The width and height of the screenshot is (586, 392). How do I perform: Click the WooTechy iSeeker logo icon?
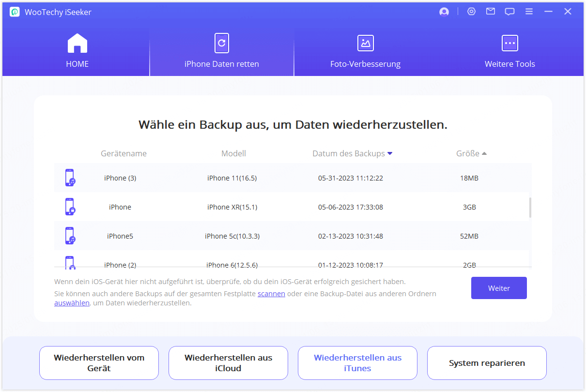pos(14,11)
